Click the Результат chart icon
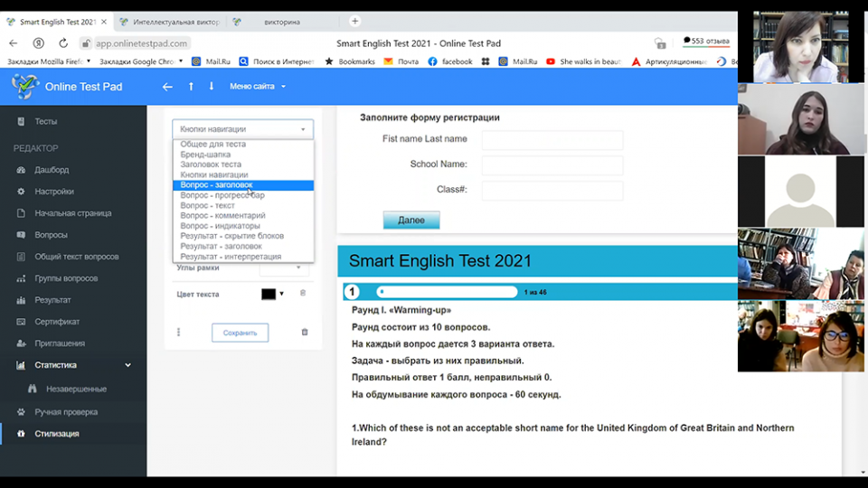The height and width of the screenshot is (488, 868). tap(21, 300)
